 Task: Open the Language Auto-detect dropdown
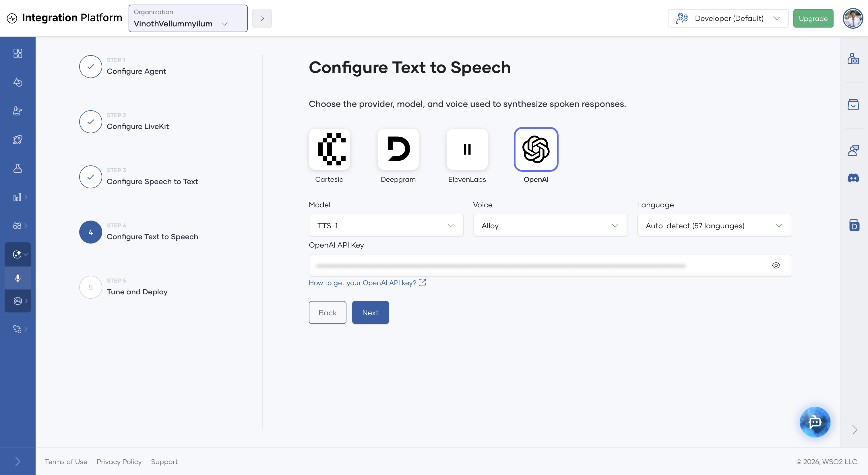[714, 225]
